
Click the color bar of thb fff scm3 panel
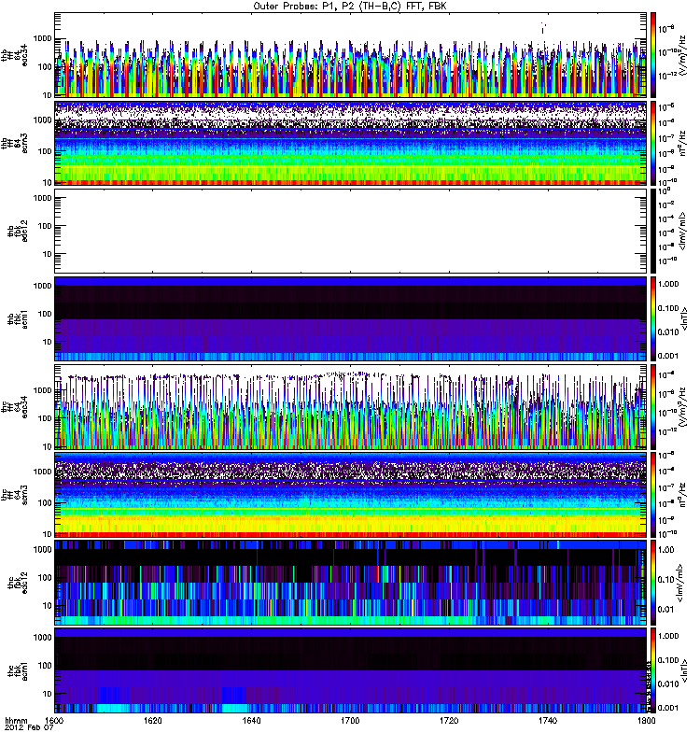coord(653,143)
